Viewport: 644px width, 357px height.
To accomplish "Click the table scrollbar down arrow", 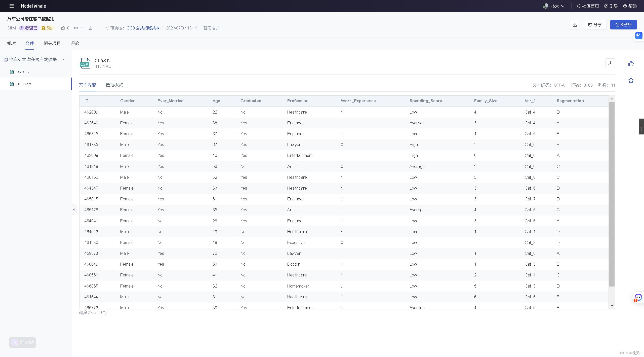I will click(x=612, y=306).
